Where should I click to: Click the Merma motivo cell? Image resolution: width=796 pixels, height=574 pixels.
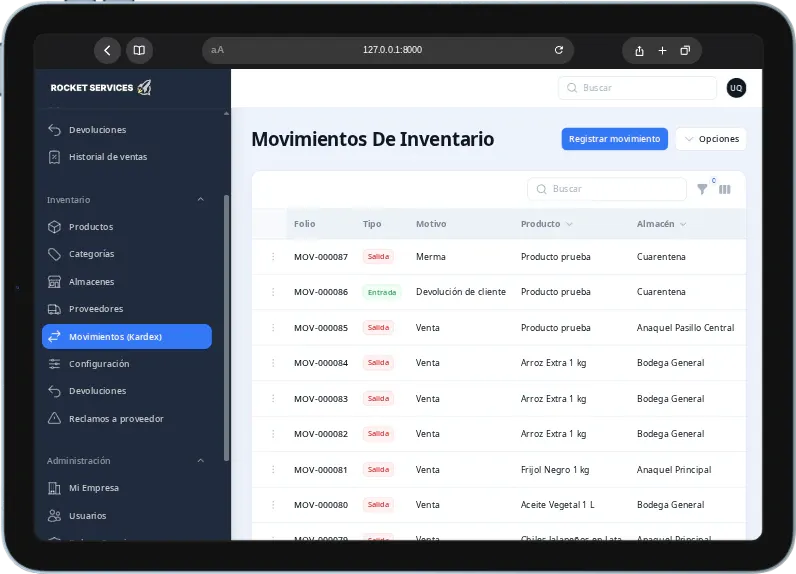click(x=430, y=257)
